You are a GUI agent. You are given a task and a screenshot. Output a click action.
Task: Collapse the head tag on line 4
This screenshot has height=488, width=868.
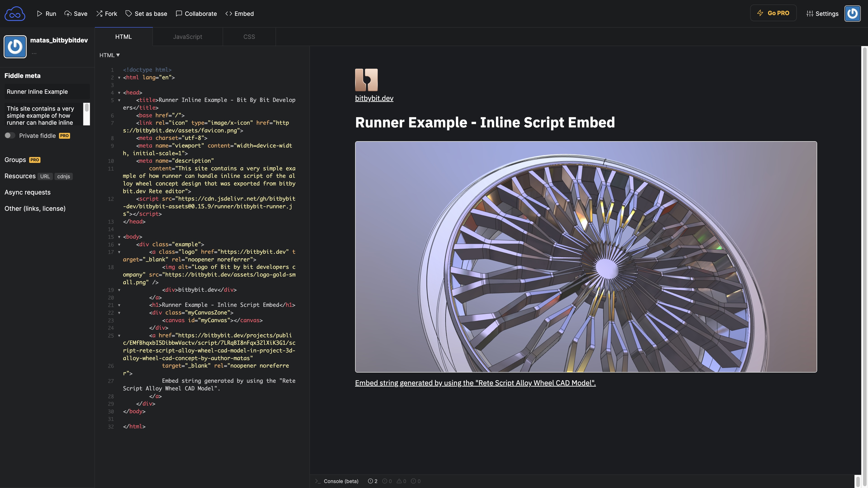click(x=119, y=93)
